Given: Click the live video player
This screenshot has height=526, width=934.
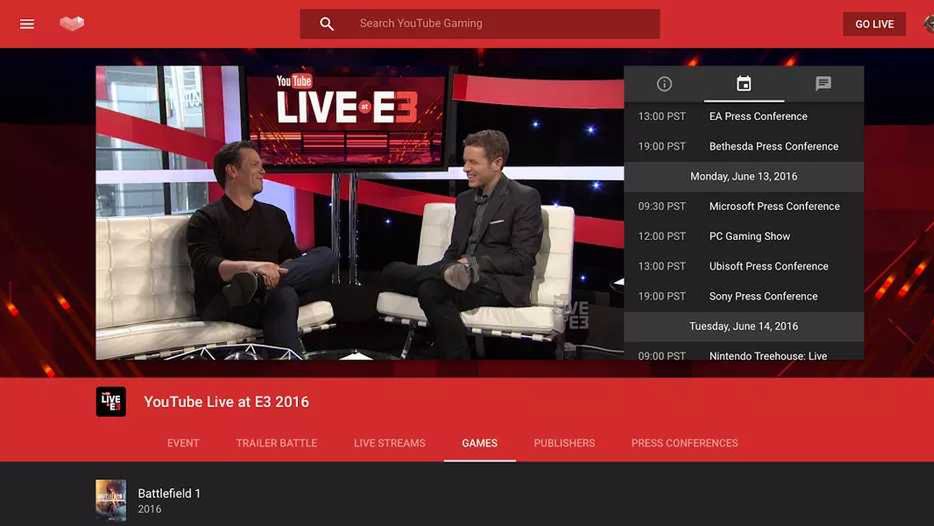Looking at the screenshot, I should point(360,213).
